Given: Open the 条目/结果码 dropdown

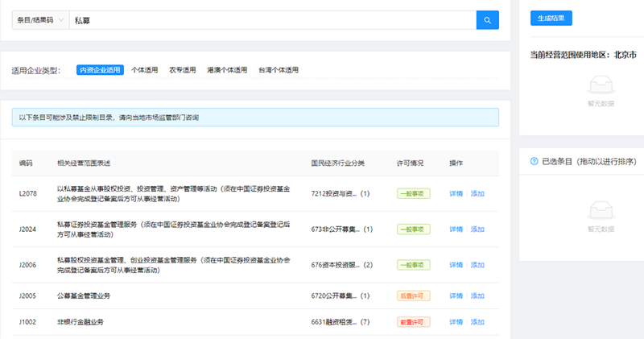Looking at the screenshot, I should pos(41,20).
